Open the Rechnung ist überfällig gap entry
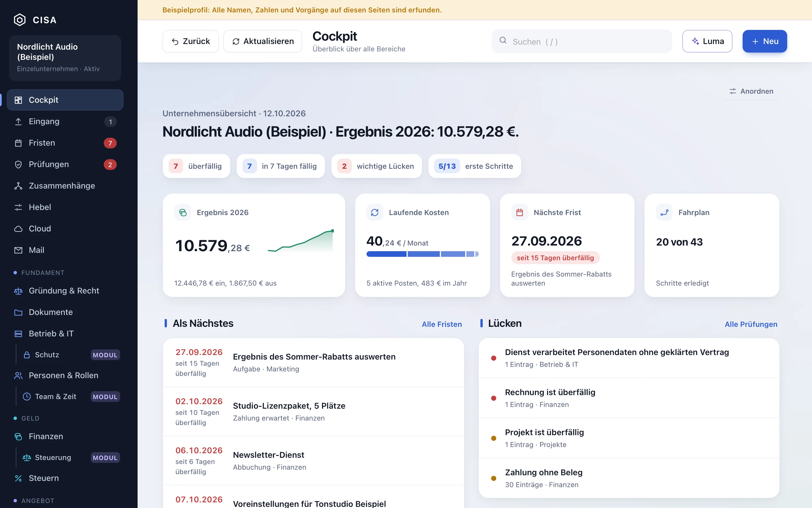 (x=629, y=398)
